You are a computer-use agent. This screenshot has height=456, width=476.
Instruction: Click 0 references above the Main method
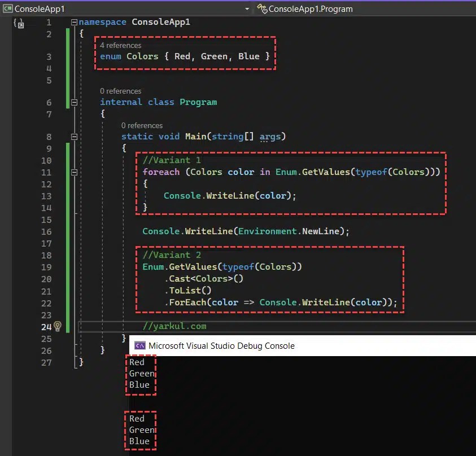pos(142,125)
